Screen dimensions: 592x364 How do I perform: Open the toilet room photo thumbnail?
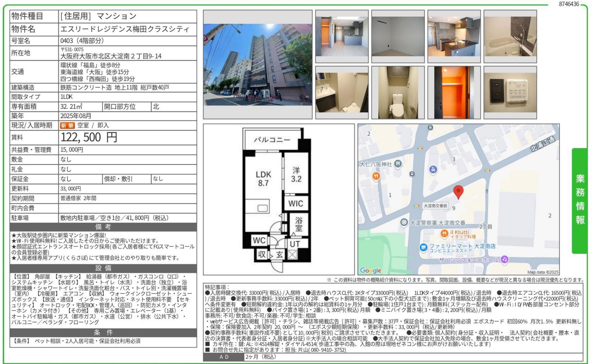pyautogui.click(x=398, y=92)
